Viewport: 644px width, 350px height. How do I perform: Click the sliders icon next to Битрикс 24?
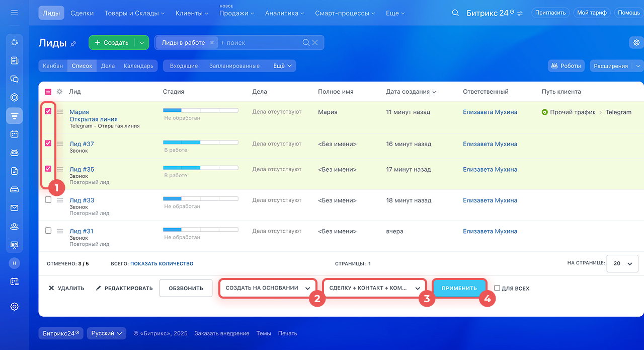pos(520,13)
